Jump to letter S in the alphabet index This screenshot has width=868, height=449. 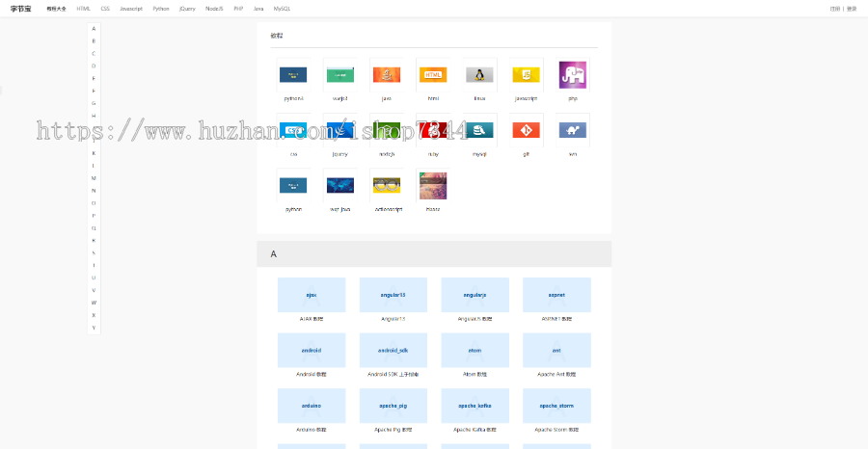coord(94,252)
